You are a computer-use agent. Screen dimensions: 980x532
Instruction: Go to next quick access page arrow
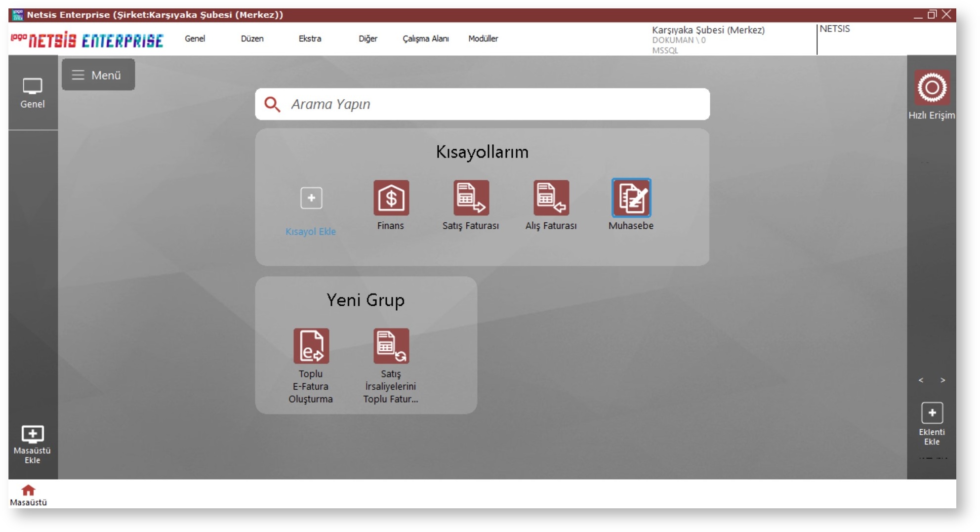coord(942,380)
